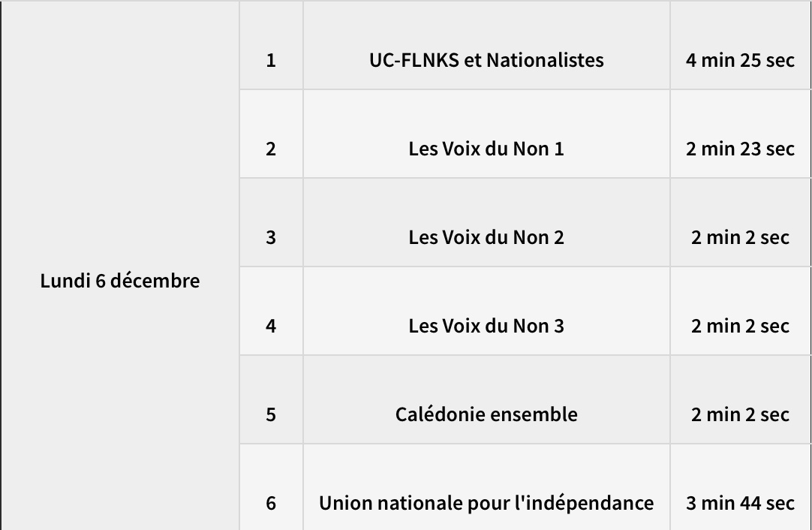Click the 'UC-FLNKS' text in row 1
Image resolution: width=812 pixels, height=530 pixels.
[414, 61]
